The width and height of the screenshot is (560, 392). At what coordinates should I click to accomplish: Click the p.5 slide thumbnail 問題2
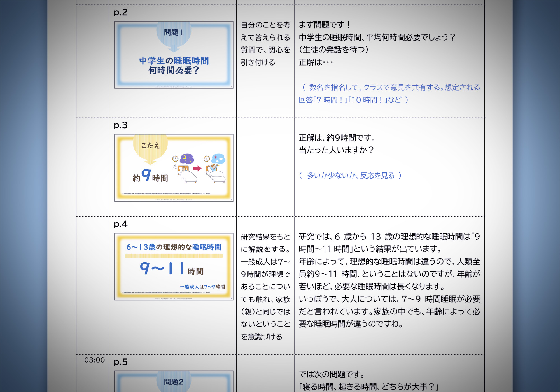(174, 381)
